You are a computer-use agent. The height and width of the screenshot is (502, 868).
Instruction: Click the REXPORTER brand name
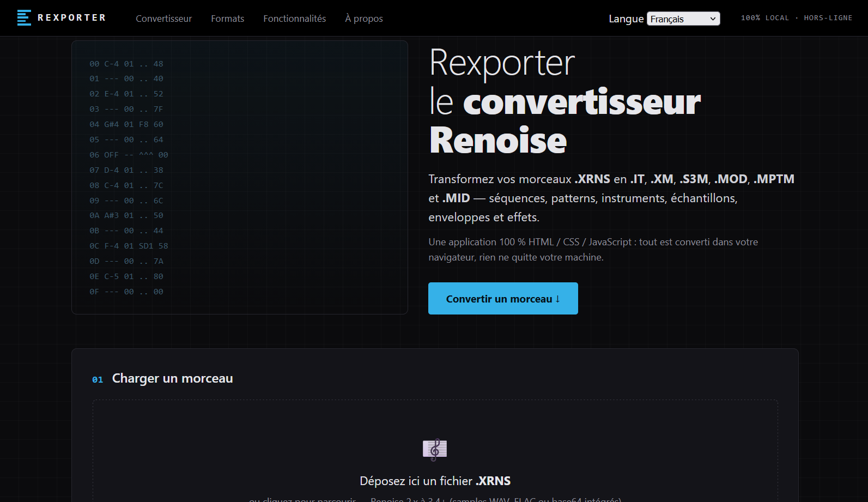coord(71,18)
